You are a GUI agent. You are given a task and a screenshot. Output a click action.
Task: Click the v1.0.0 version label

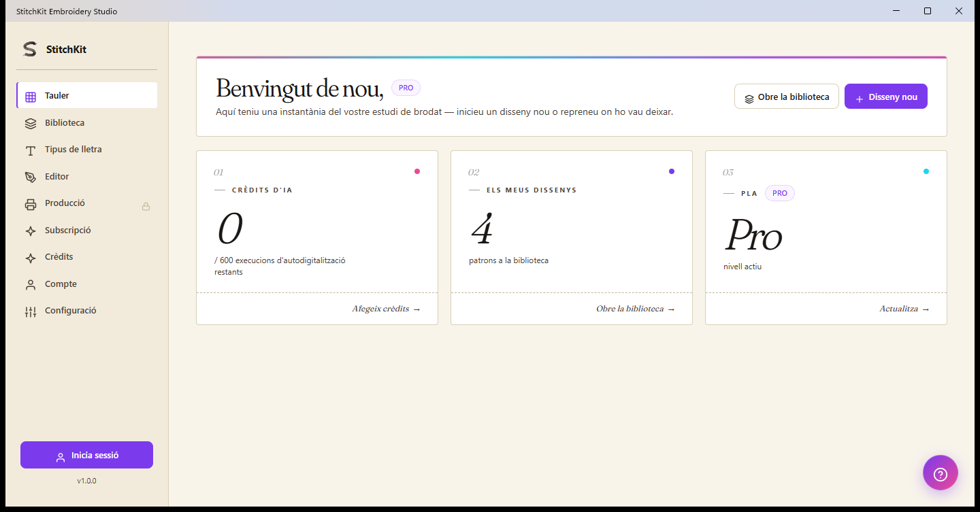pyautogui.click(x=86, y=481)
